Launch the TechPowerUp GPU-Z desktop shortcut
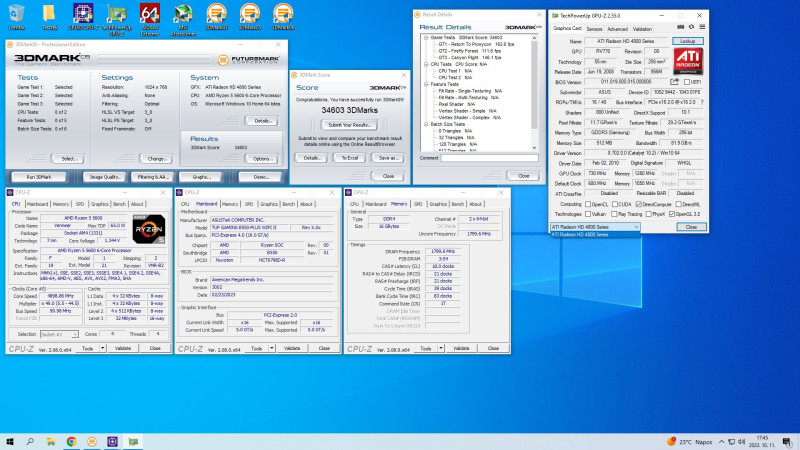 [x=116, y=20]
